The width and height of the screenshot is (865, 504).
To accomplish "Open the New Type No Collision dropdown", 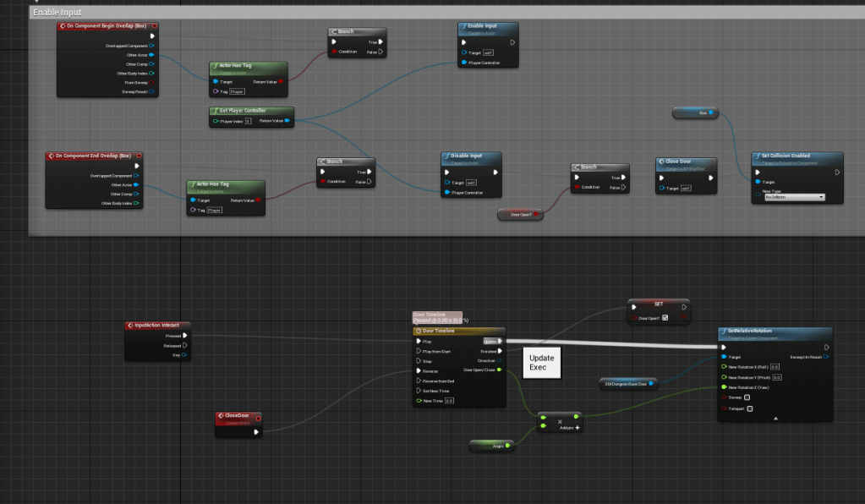I will coord(794,196).
